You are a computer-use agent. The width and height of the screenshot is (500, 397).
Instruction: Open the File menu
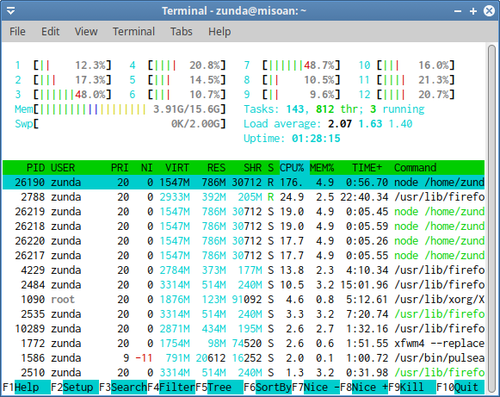click(17, 32)
